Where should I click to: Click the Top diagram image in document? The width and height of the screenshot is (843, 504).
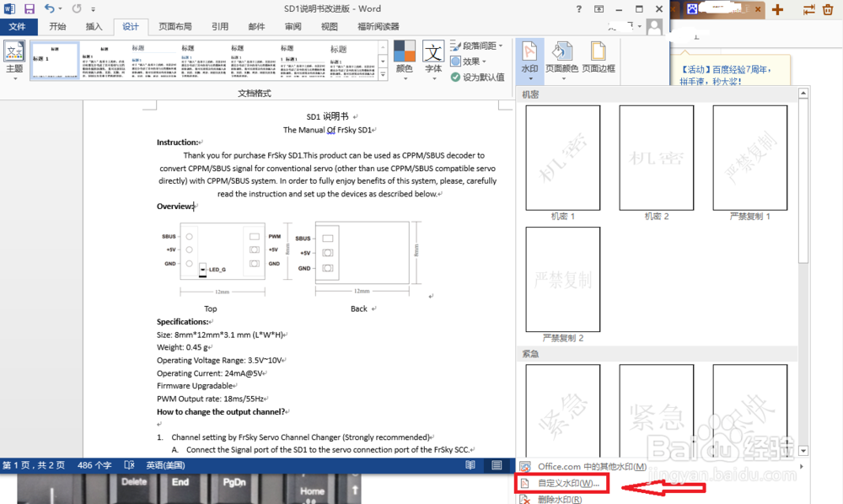pyautogui.click(x=223, y=258)
